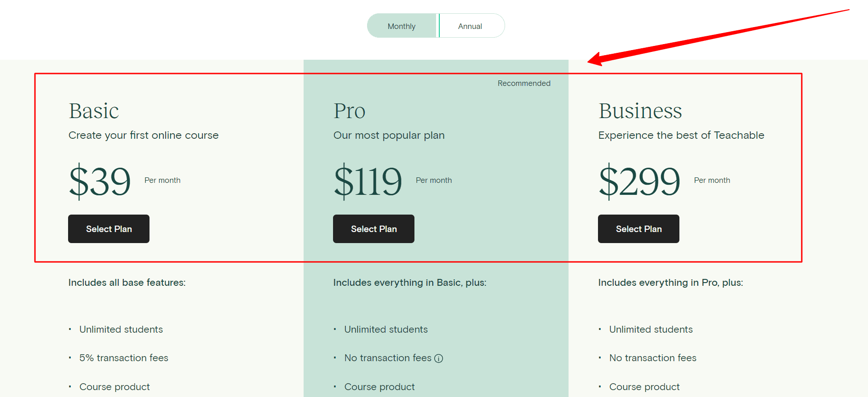Screen dimensions: 868x397
Task: Click Course product in the Business column
Action: coord(644,387)
